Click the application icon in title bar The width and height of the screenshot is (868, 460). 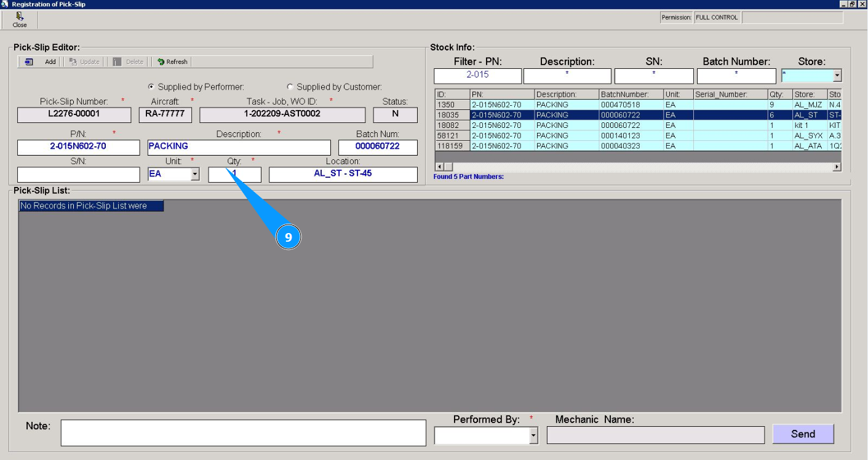[x=5, y=4]
